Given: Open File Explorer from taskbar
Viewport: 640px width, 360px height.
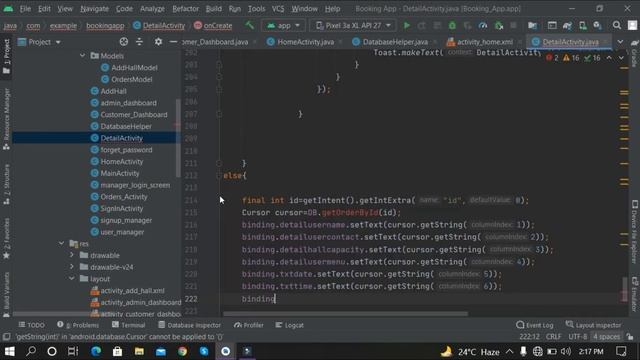Looking at the screenshot, I should tap(139, 351).
